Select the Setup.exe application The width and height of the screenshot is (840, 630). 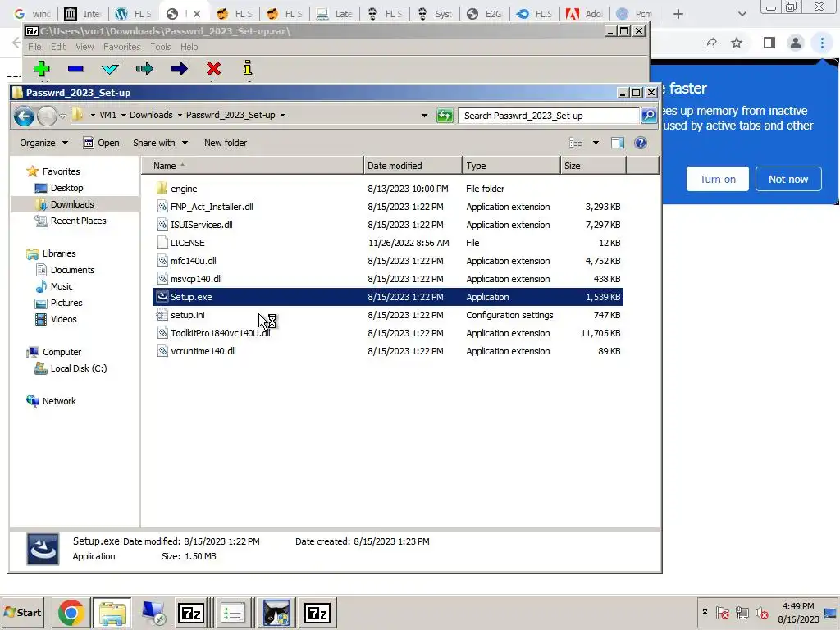388,297
